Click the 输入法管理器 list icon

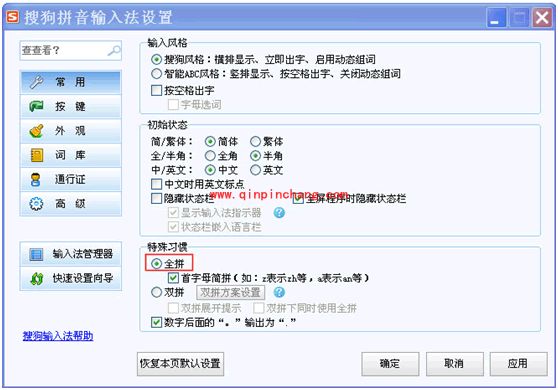pyautogui.click(x=36, y=254)
